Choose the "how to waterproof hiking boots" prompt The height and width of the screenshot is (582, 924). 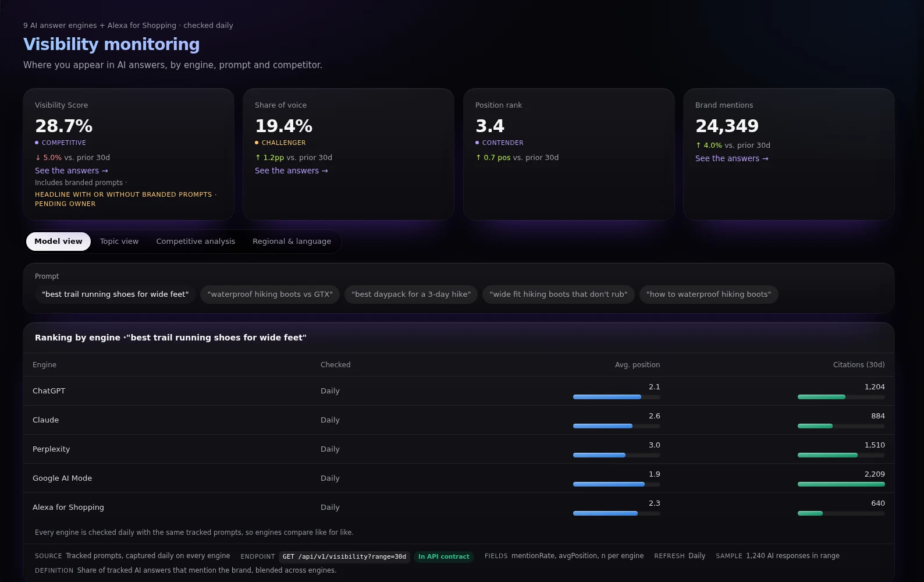(709, 294)
